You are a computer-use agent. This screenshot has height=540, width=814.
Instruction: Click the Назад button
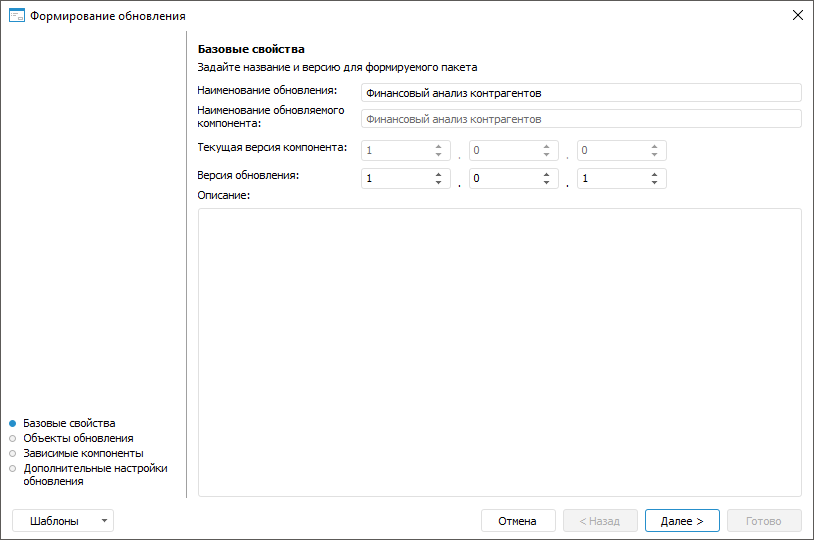pos(600,521)
